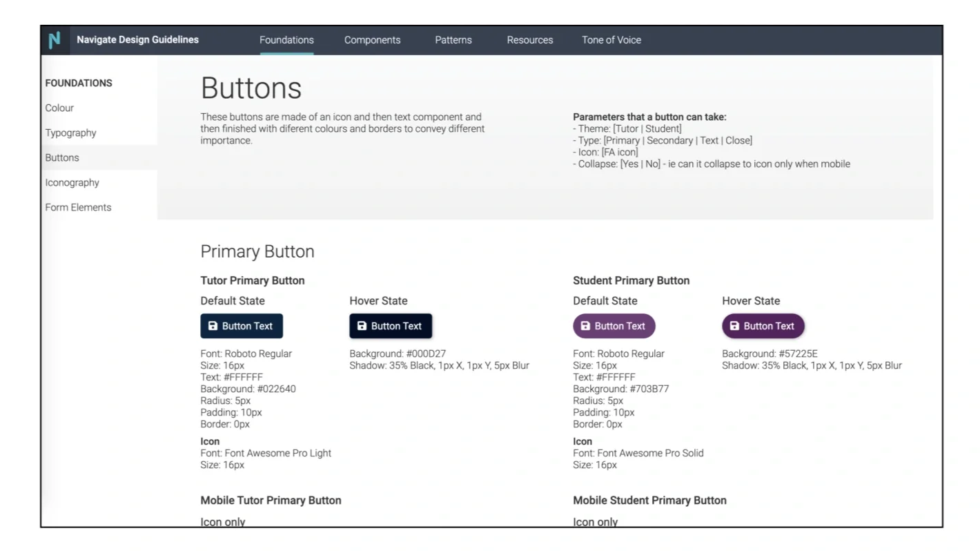Click the Navigate N logo icon

pos(55,40)
